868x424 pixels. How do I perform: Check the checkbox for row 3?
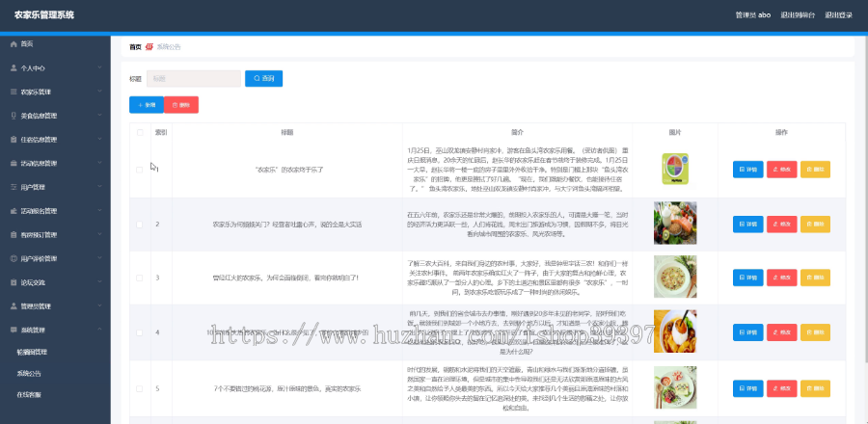140,278
